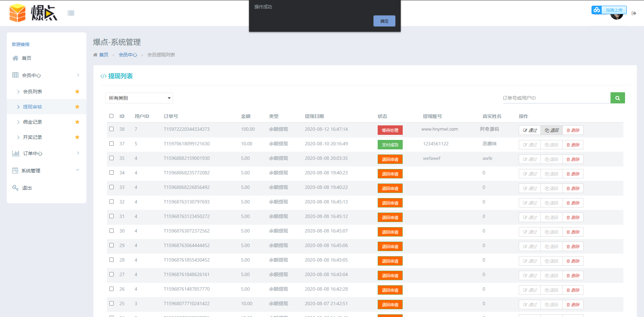Screen dimensions: 644x317
Task: Click the key icon next to 退出
Action: tap(15, 188)
